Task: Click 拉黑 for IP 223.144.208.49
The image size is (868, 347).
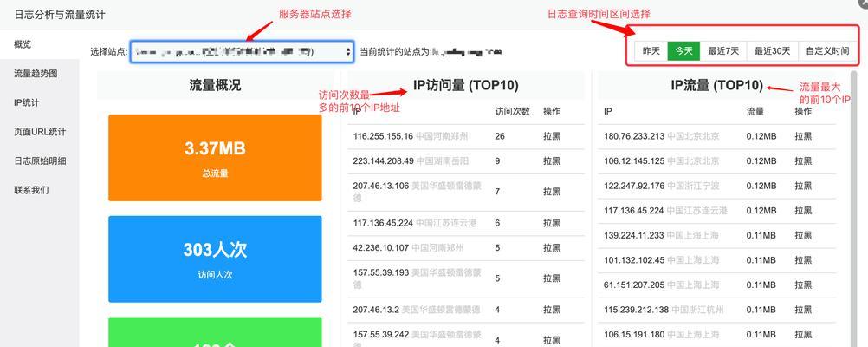Action: click(552, 160)
